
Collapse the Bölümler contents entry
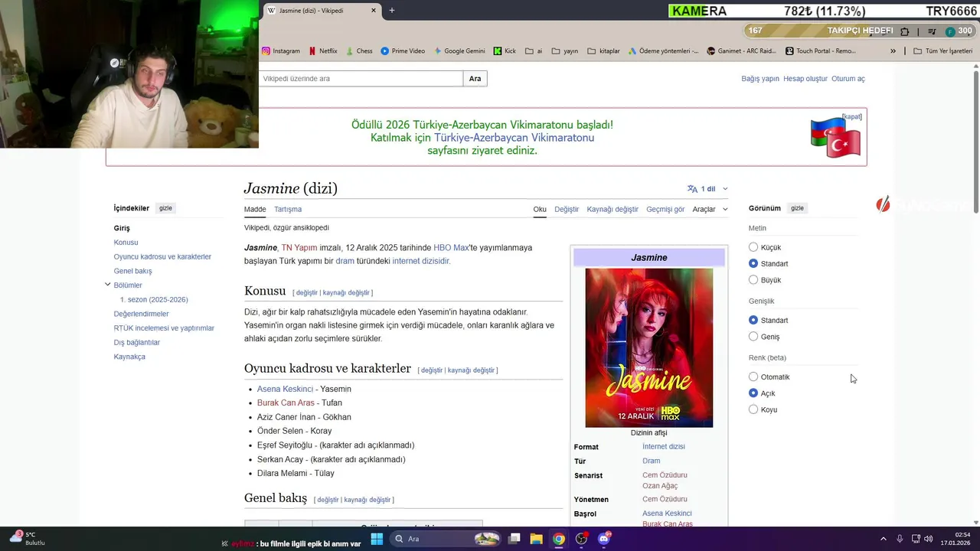click(108, 285)
